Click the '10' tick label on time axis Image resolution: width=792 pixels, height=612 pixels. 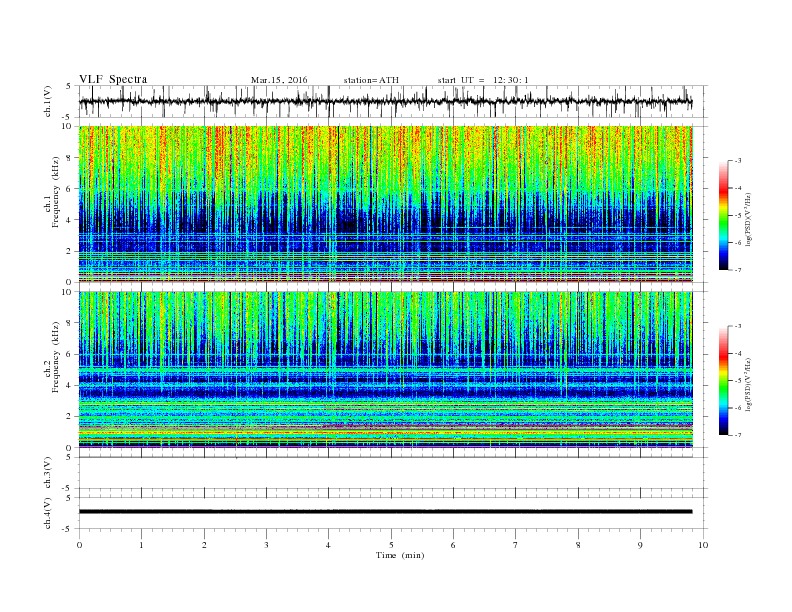click(703, 545)
